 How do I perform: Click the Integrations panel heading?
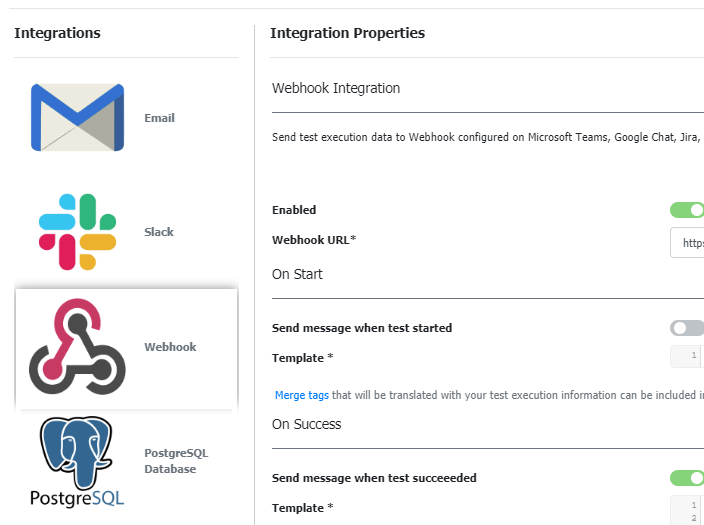click(x=57, y=33)
